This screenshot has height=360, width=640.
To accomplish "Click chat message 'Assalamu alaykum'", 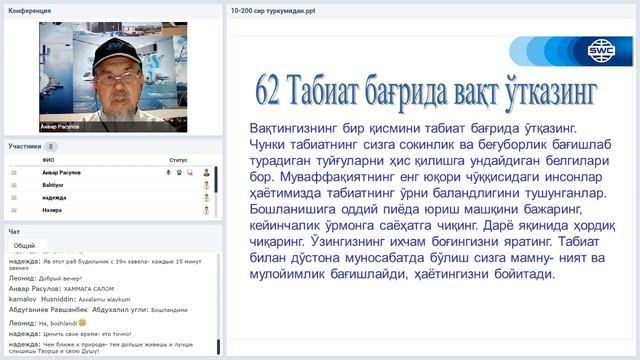I will point(104,300).
